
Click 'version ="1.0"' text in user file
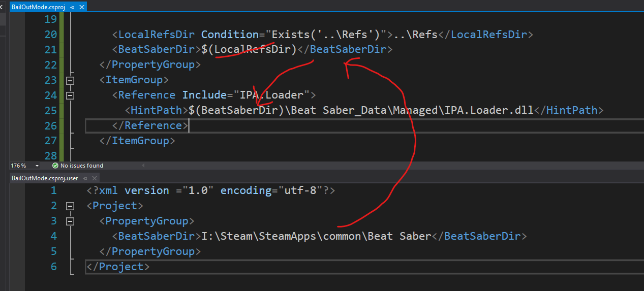coord(169,190)
